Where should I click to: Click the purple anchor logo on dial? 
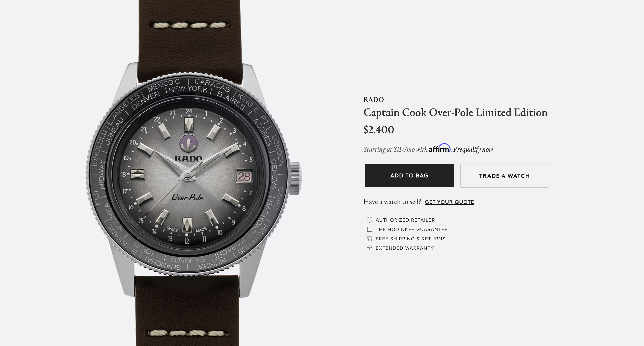(x=189, y=143)
